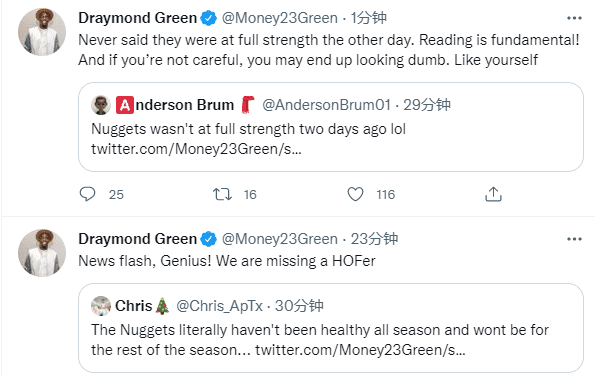
Task: Open twitter.com link in Anderson Brum's quote
Action: [x=196, y=149]
